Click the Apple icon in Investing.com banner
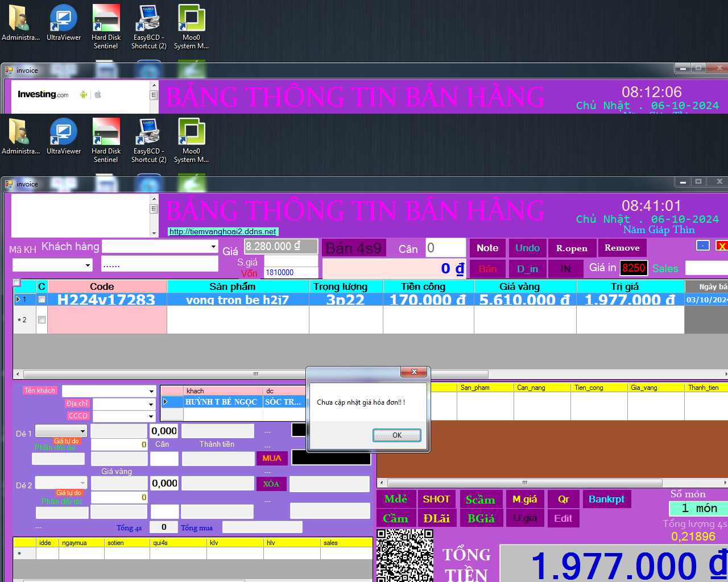Viewport: 728px width, 582px height. (x=98, y=94)
